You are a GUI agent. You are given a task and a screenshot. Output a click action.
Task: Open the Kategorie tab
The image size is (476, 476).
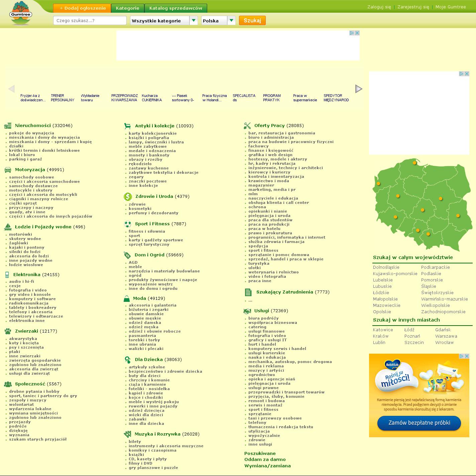click(127, 8)
